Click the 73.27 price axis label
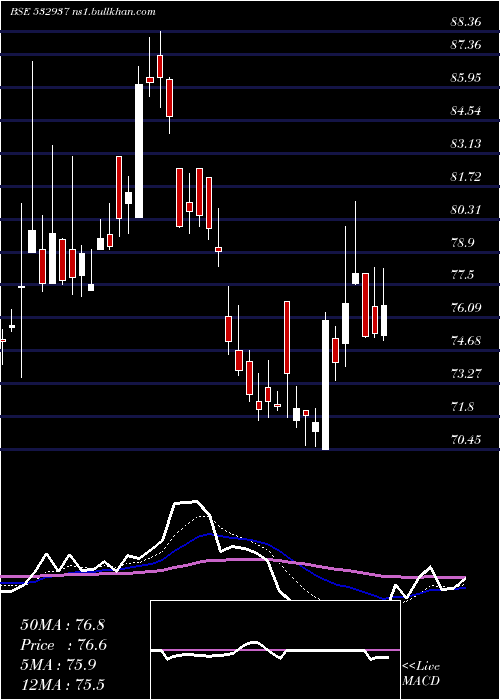500x700 pixels. click(x=466, y=373)
